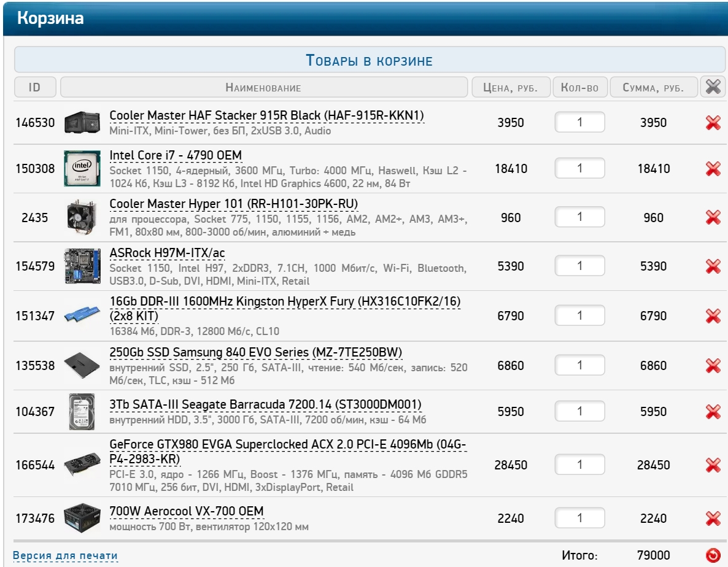Edit quantity field for Intel Core i7
The width and height of the screenshot is (728, 567).
tap(579, 168)
